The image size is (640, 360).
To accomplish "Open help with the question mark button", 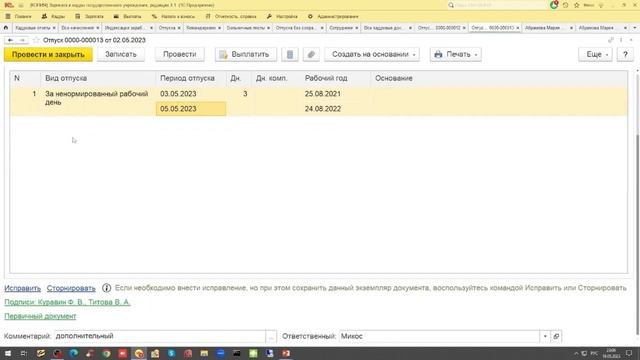I will (625, 54).
